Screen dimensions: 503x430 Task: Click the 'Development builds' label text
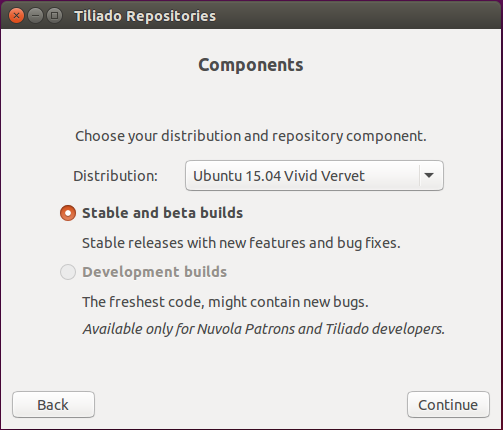pos(155,272)
